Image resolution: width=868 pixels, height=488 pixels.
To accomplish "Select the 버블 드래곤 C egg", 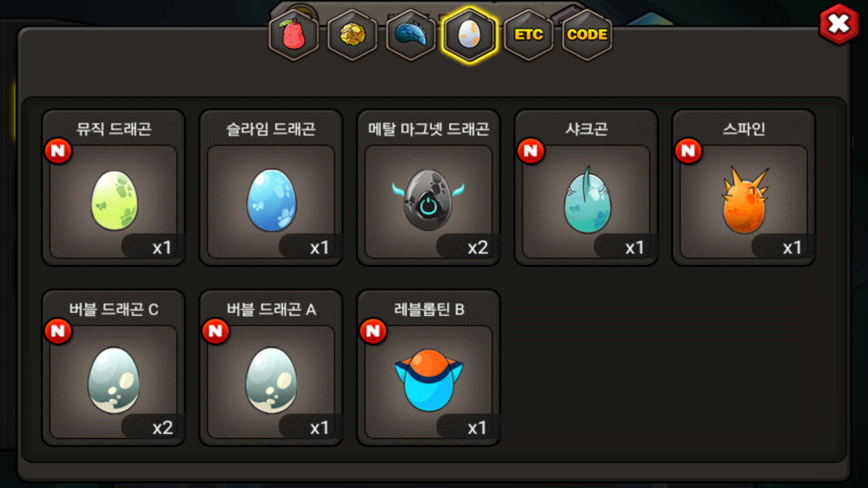I will point(114,381).
